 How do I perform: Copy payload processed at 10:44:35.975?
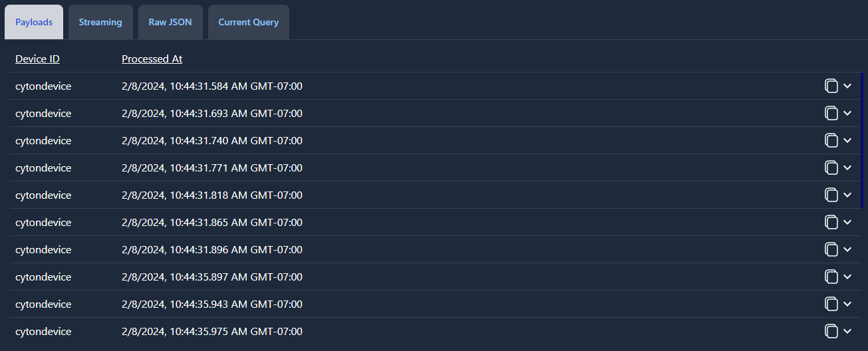pos(831,331)
